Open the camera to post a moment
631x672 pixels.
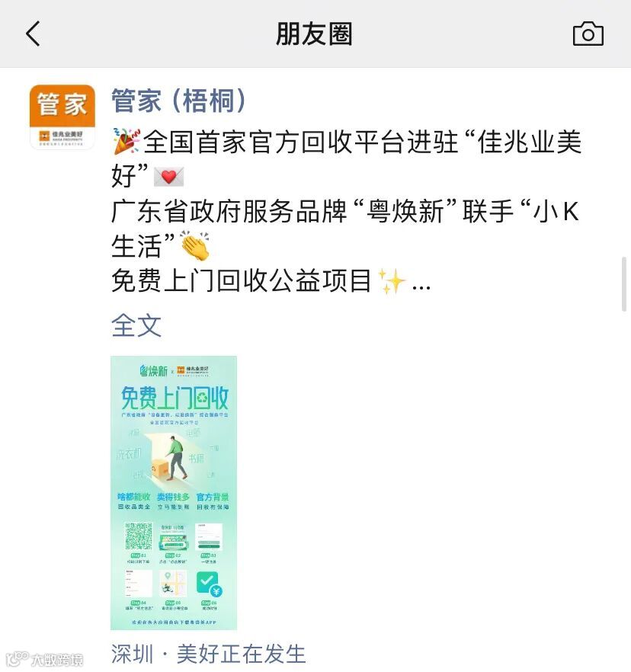[x=588, y=34]
